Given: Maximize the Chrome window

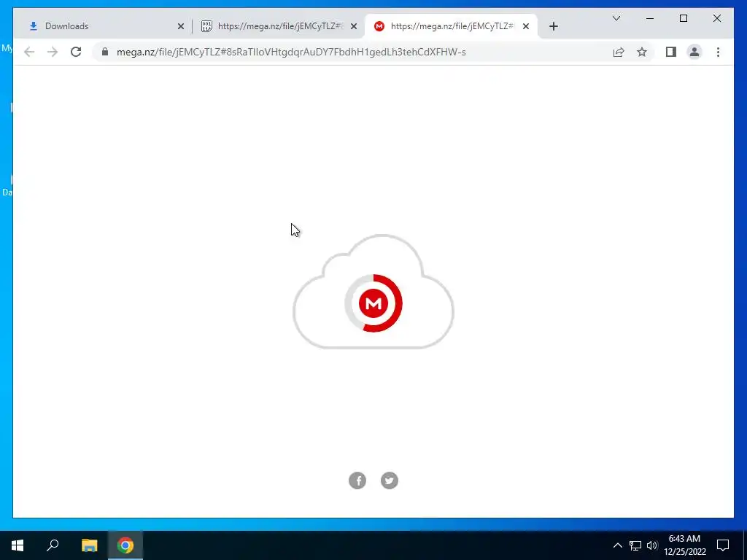Looking at the screenshot, I should click(x=683, y=18).
